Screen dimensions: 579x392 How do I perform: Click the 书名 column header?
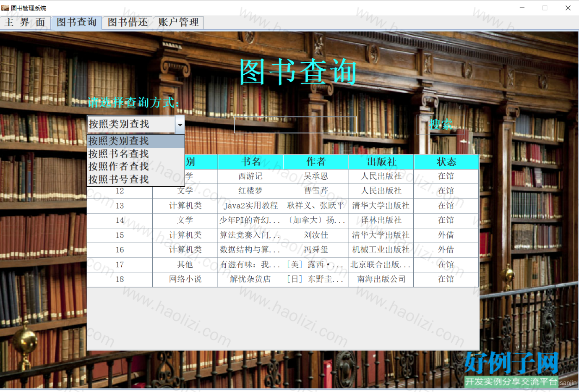click(x=250, y=162)
